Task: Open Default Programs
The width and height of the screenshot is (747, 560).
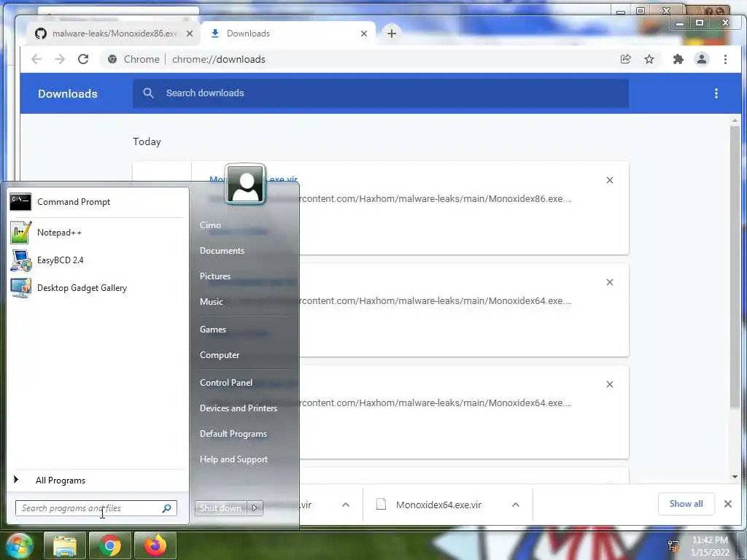Action: pos(233,434)
